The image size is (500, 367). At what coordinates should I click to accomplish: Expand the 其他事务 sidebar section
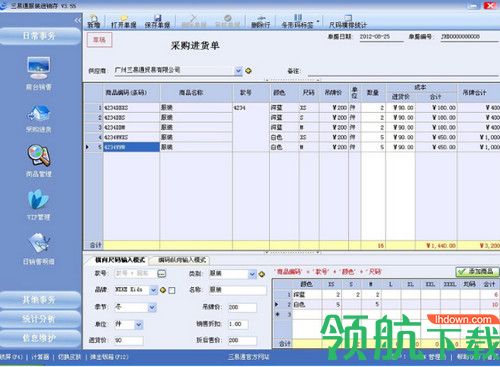coord(40,300)
